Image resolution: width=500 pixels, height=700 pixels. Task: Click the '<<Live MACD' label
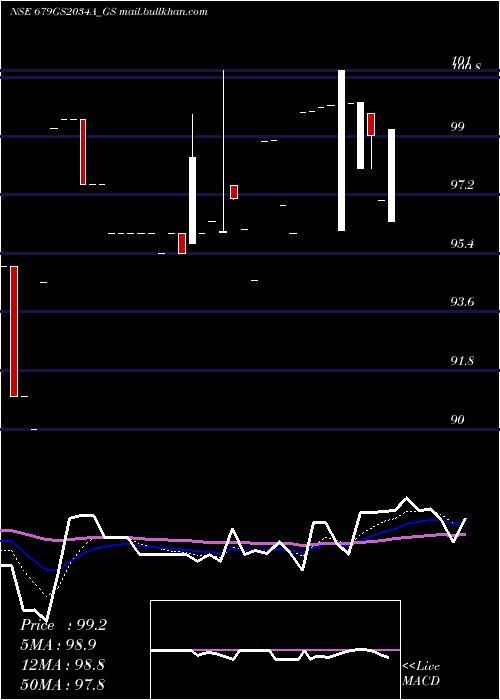point(421,673)
